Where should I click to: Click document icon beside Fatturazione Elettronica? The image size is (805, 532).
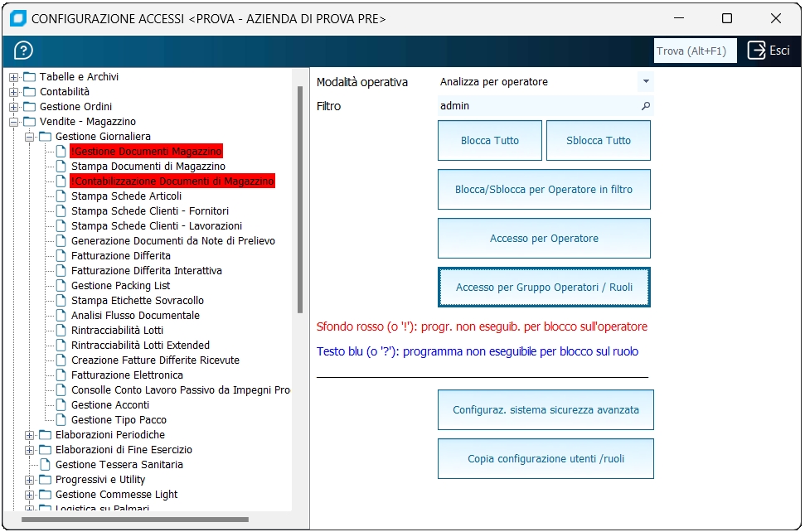point(61,375)
